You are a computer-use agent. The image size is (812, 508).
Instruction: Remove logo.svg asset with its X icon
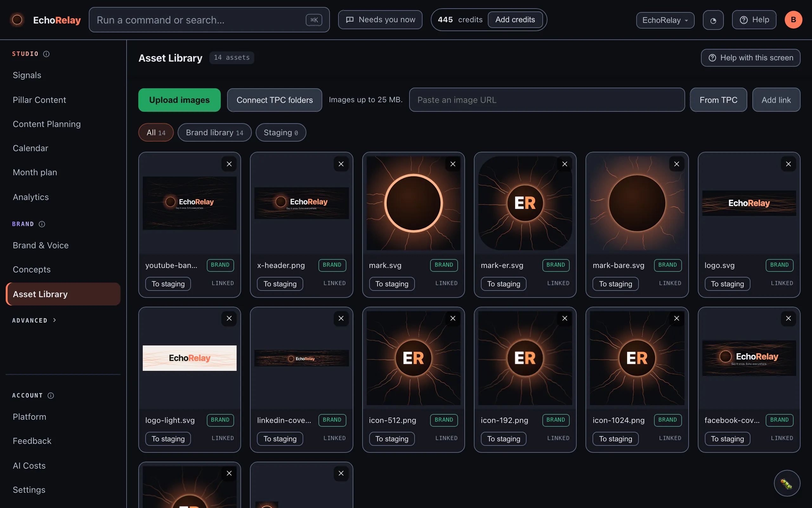click(788, 164)
